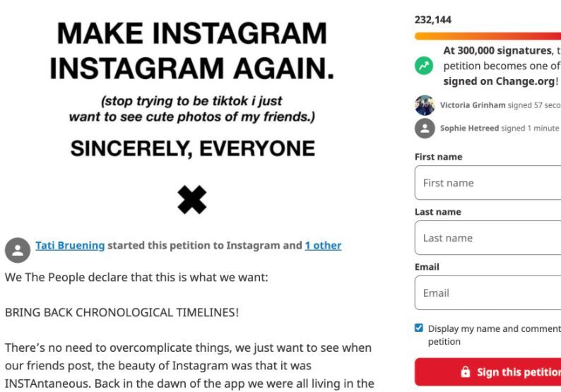Screen dimensions: 561x392
Task: Focus the Email input field
Action: (x=489, y=293)
